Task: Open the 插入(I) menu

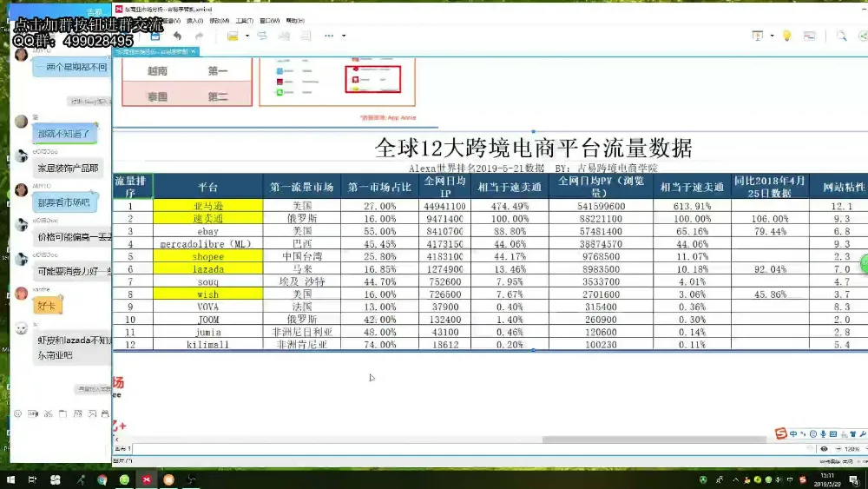Action: [194, 21]
